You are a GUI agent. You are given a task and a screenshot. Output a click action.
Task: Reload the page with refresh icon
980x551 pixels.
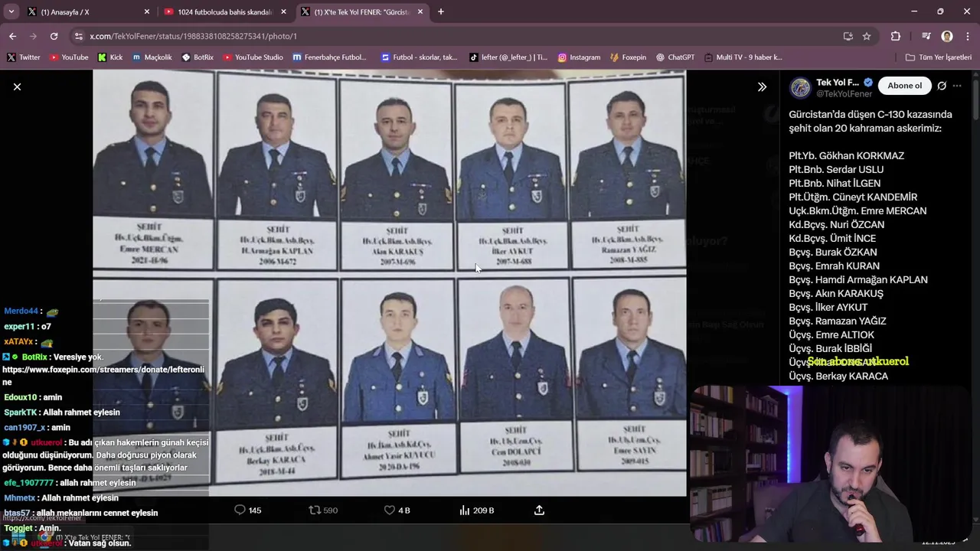click(x=54, y=36)
